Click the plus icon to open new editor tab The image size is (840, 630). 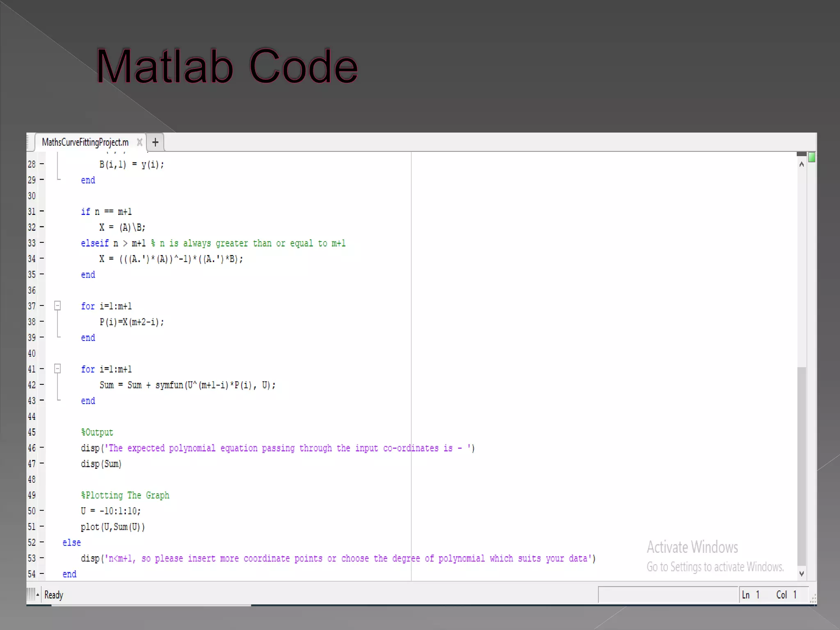click(x=155, y=142)
